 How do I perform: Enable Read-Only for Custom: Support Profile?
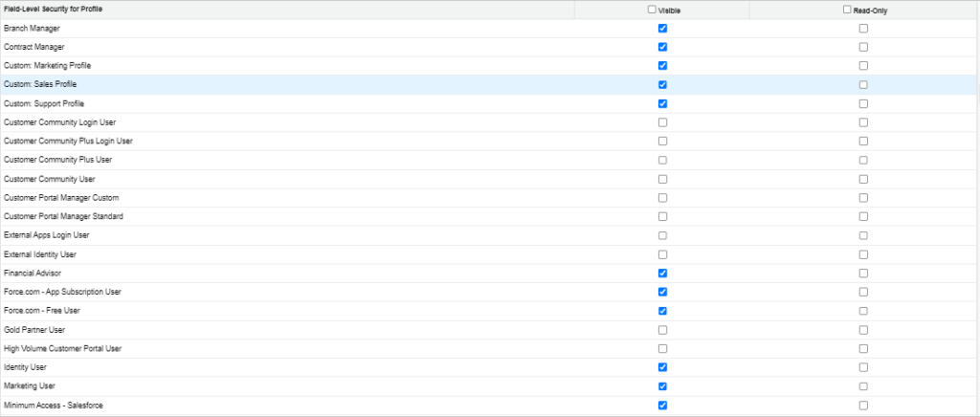click(863, 103)
